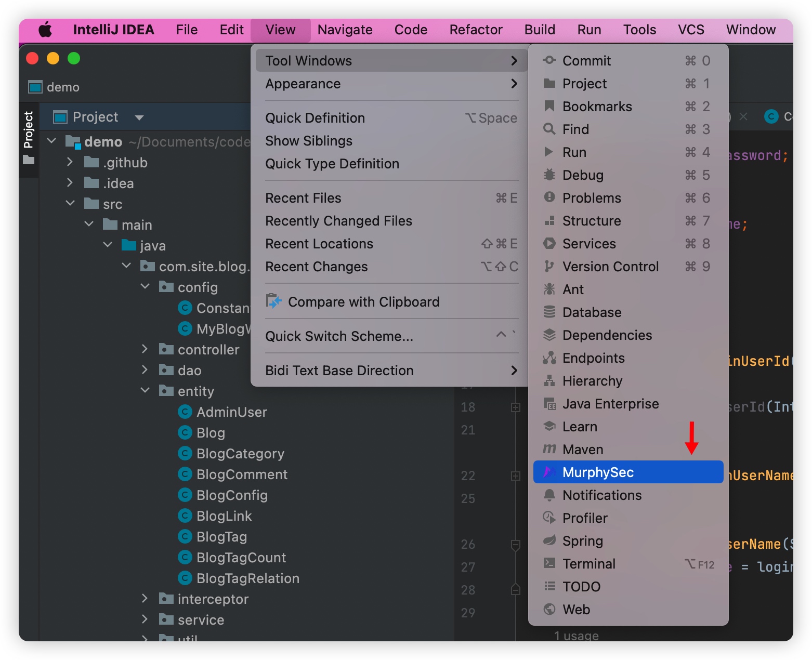Click the Version Control branch icon

tap(549, 266)
